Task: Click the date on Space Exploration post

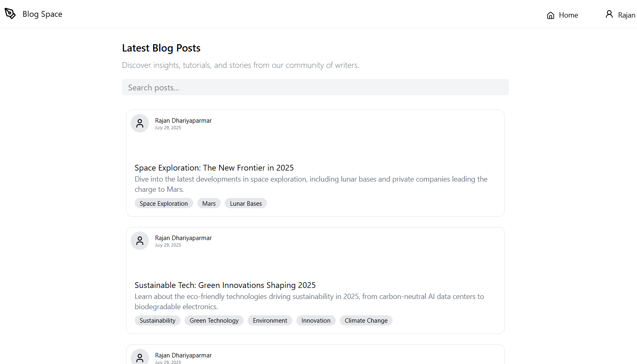Action: coord(168,128)
